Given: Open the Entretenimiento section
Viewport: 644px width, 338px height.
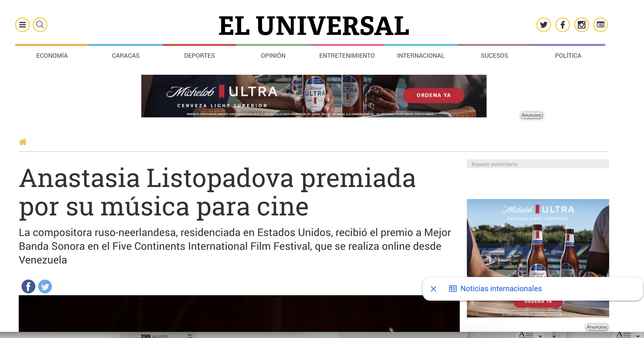Looking at the screenshot, I should (347, 56).
